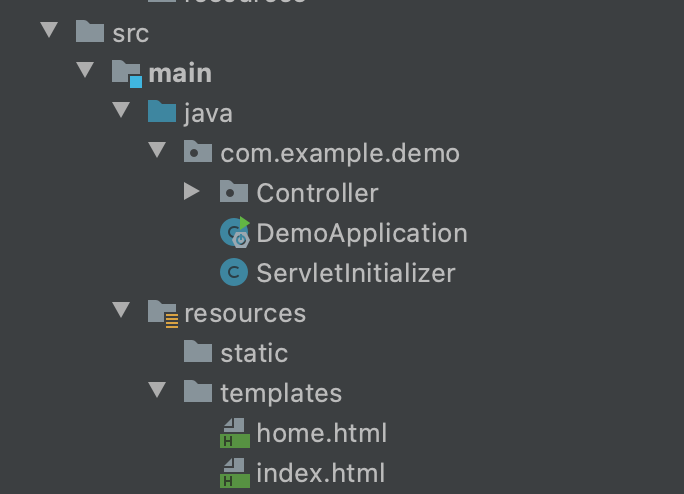Click the com.example.demo package icon
This screenshot has height=494, width=684.
click(198, 152)
